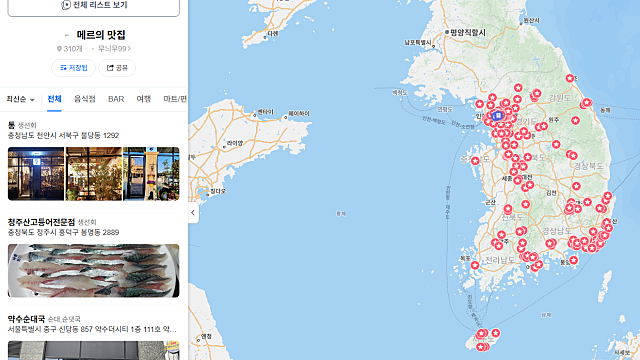Click the 저장됨 saved button
Screen dimensions: 640x360
(73, 68)
